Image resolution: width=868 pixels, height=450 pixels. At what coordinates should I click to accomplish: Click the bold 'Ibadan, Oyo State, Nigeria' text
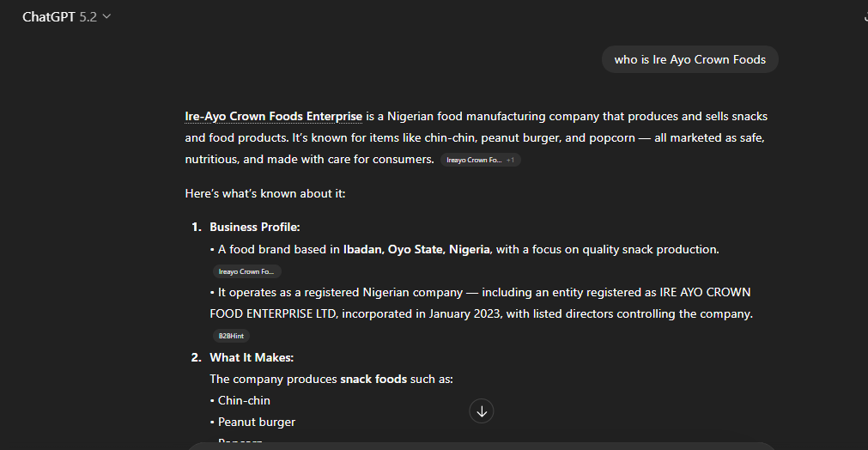click(x=416, y=249)
